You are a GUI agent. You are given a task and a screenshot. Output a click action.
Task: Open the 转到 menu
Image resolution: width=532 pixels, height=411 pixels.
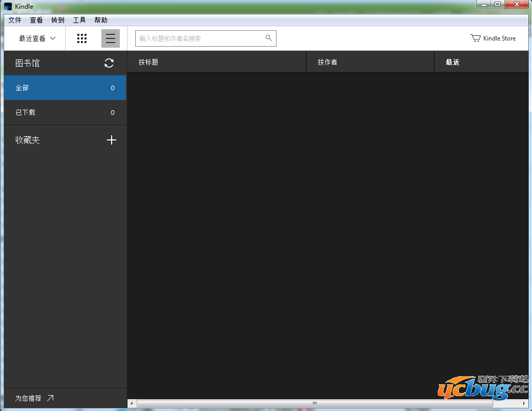click(58, 20)
